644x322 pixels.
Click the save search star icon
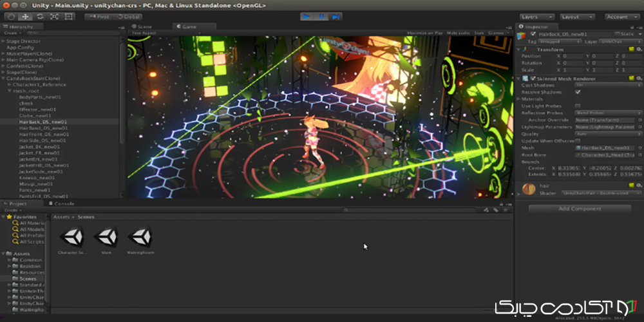[505, 210]
